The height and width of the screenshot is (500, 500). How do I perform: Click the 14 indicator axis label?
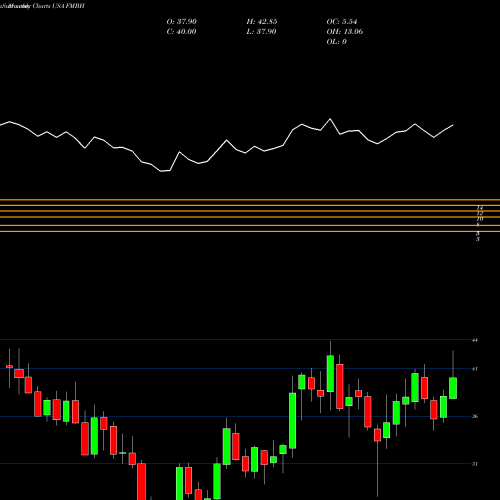pyautogui.click(x=480, y=208)
